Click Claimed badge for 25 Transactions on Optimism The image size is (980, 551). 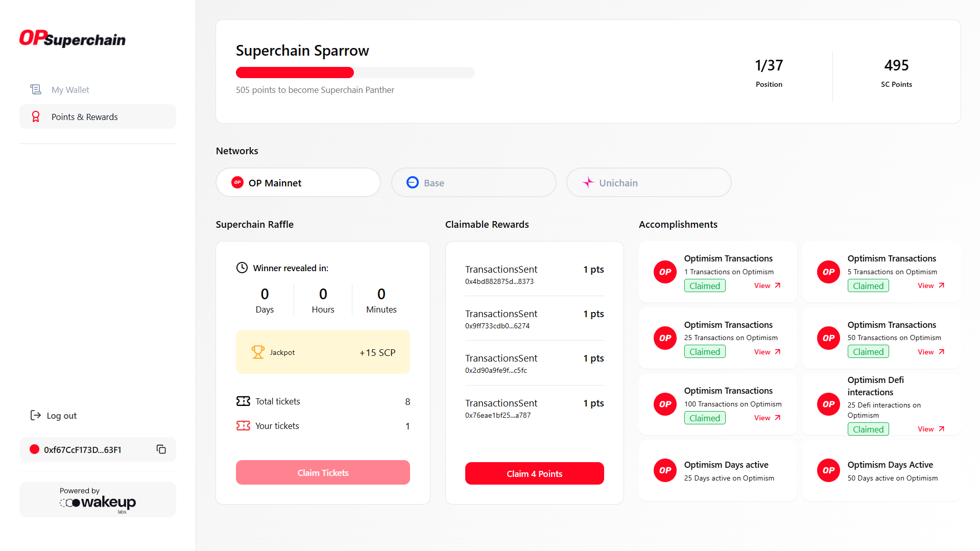(x=705, y=351)
